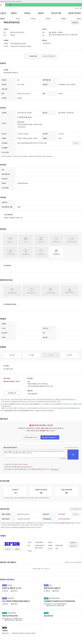The height and width of the screenshot is (644, 82).
Task: Click the 고용24 logo
Action: [3, 13]
